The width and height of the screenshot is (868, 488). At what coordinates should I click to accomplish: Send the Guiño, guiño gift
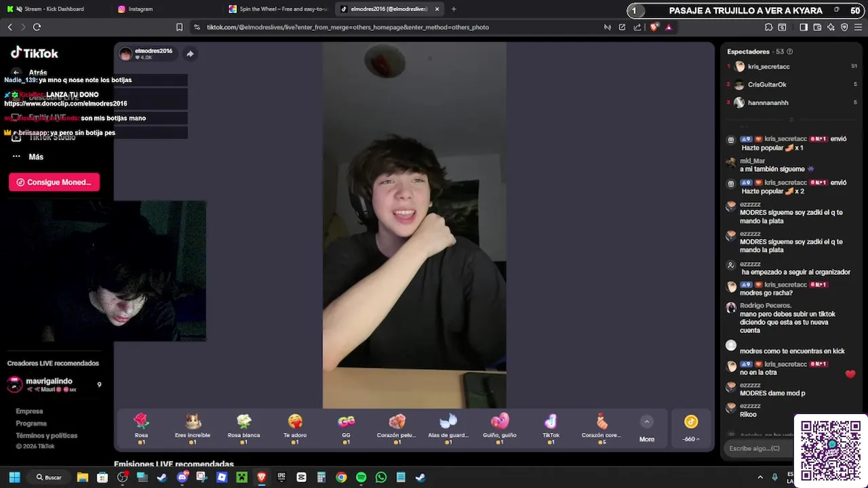[x=500, y=428]
